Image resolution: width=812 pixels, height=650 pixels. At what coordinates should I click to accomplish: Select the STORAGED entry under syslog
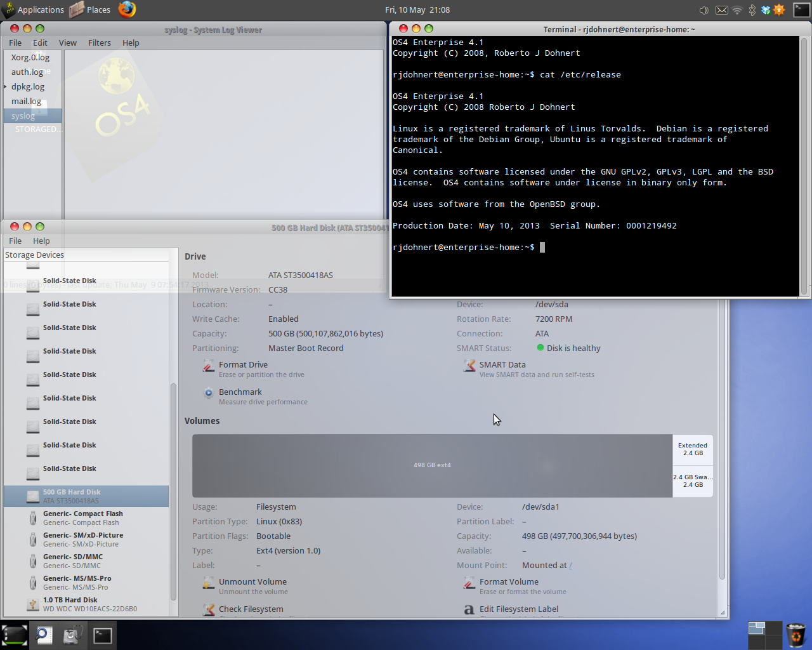38,129
